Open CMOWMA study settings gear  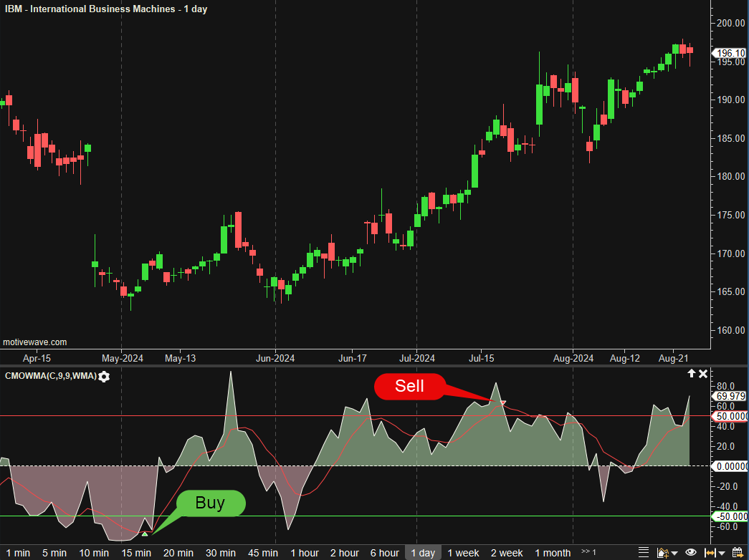105,376
